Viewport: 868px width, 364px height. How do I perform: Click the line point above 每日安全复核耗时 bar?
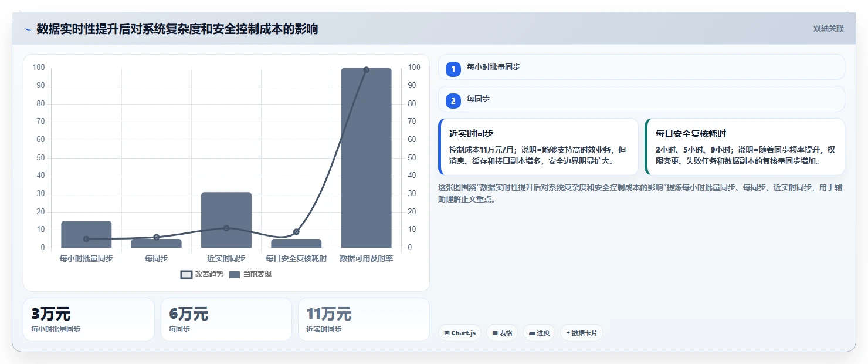(296, 232)
